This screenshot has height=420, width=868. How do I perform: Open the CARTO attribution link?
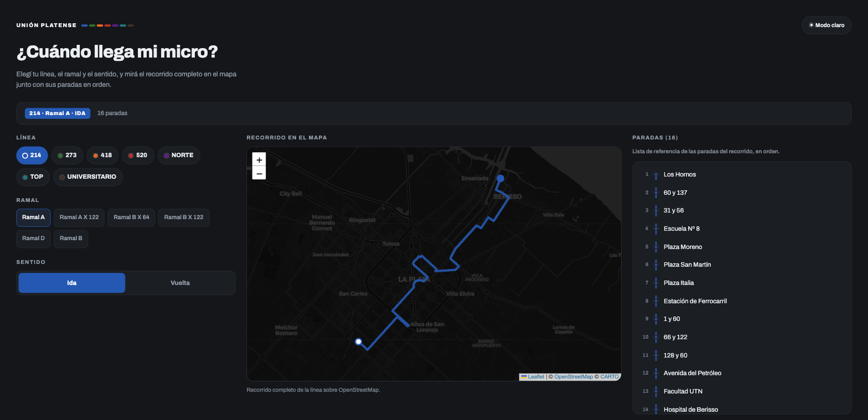pos(609,377)
